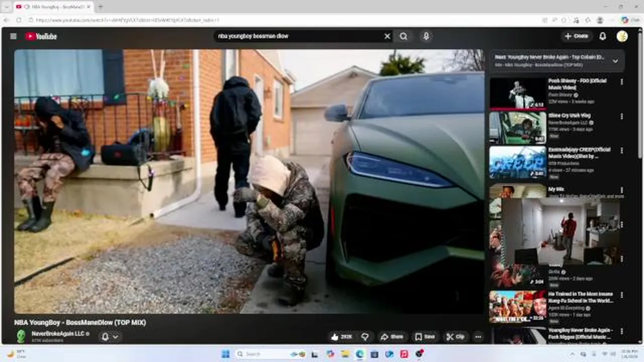The width and height of the screenshot is (644, 362).
Task: Open the channel's green alien avatar
Action: (21, 336)
